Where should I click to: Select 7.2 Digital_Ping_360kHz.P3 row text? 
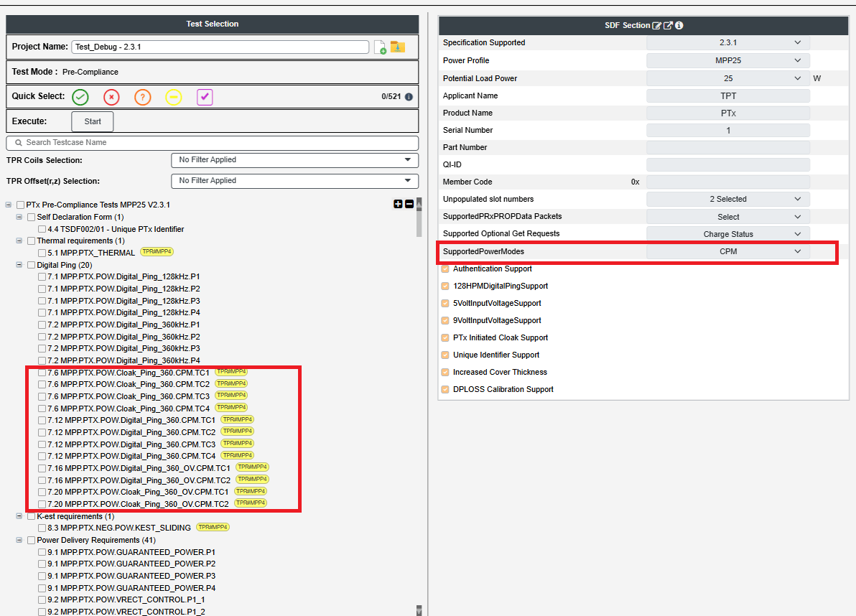coord(124,349)
